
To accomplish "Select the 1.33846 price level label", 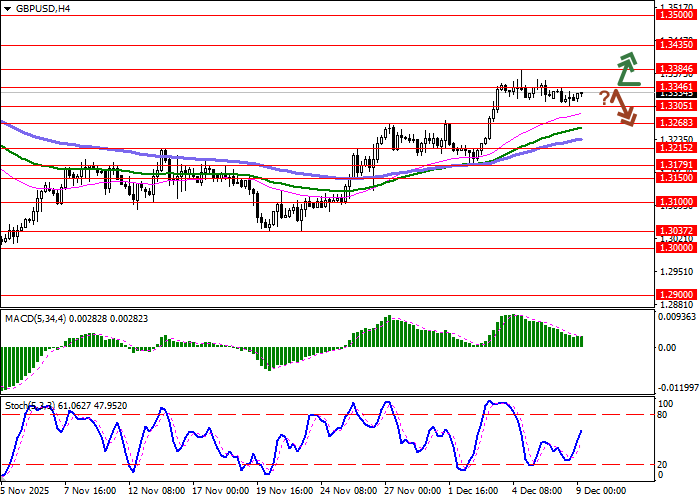I will 676,69.
